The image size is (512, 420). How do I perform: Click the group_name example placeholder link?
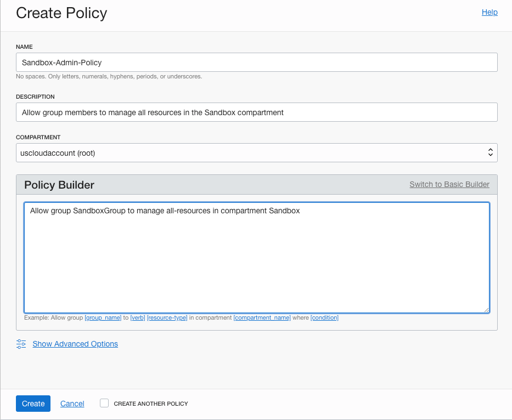(x=103, y=317)
